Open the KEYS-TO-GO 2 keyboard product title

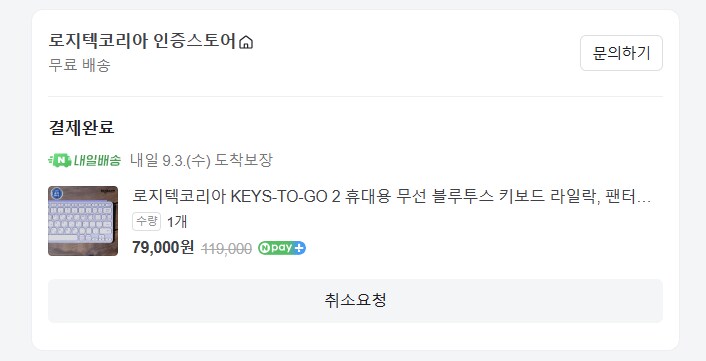coord(391,196)
